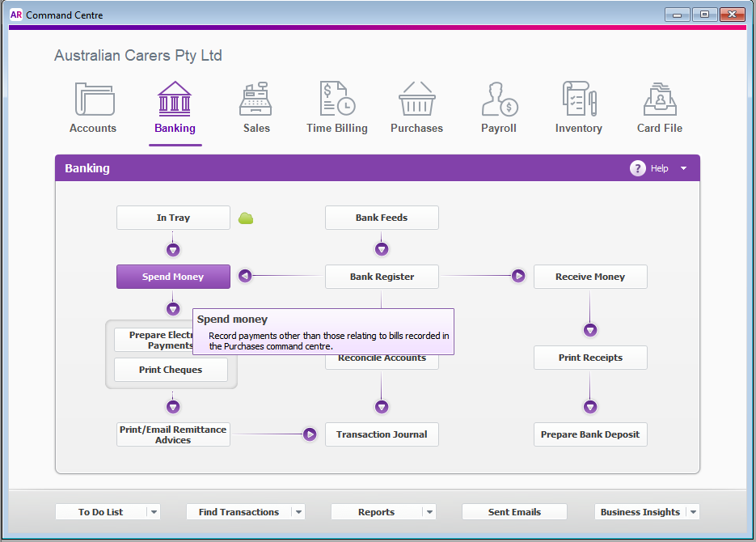The width and height of the screenshot is (756, 542).
Task: Click the Receive Money button
Action: [590, 277]
